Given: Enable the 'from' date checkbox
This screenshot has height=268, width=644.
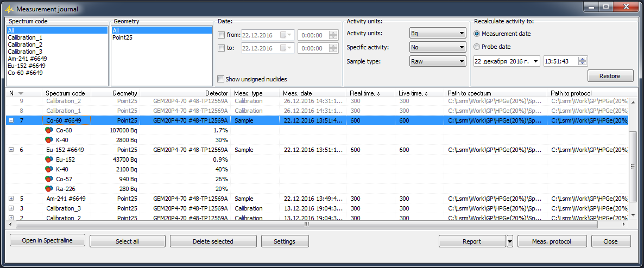Looking at the screenshot, I should click(x=221, y=35).
